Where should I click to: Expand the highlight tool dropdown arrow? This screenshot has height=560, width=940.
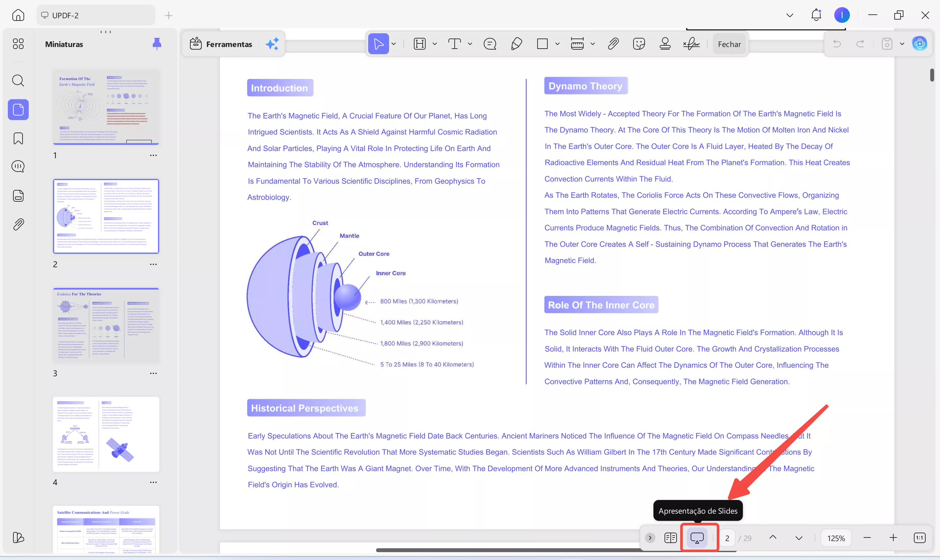click(x=435, y=44)
